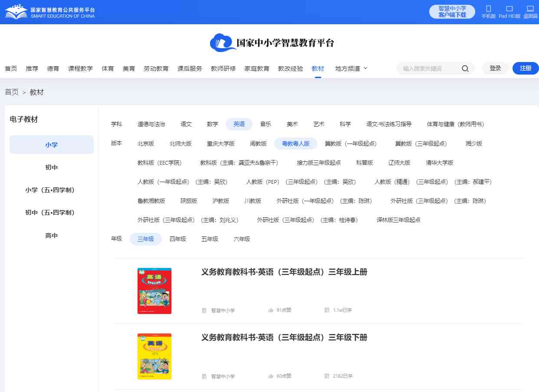The height and width of the screenshot is (392, 539).
Task: Click the 已学 count icon for 三年级上册
Action: (x=327, y=310)
